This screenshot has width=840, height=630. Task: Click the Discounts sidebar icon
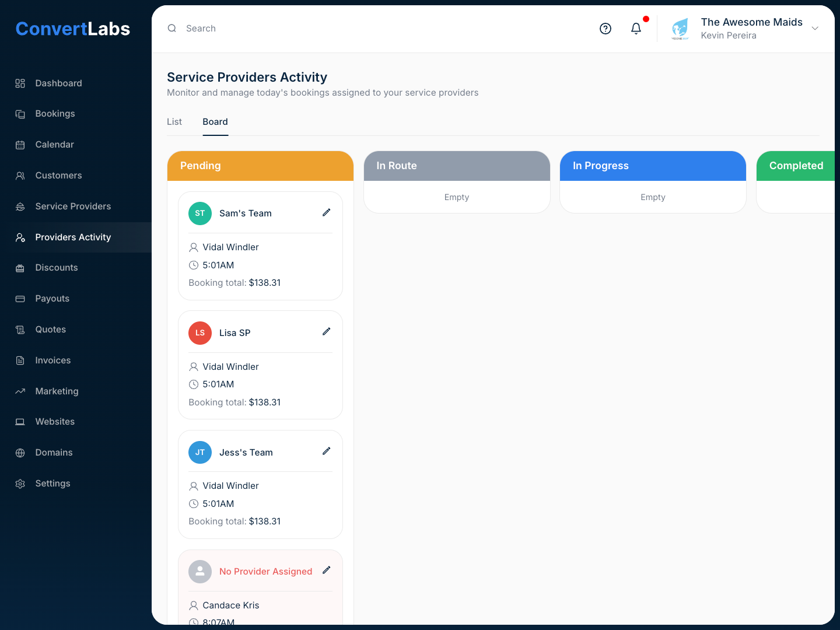(x=20, y=268)
